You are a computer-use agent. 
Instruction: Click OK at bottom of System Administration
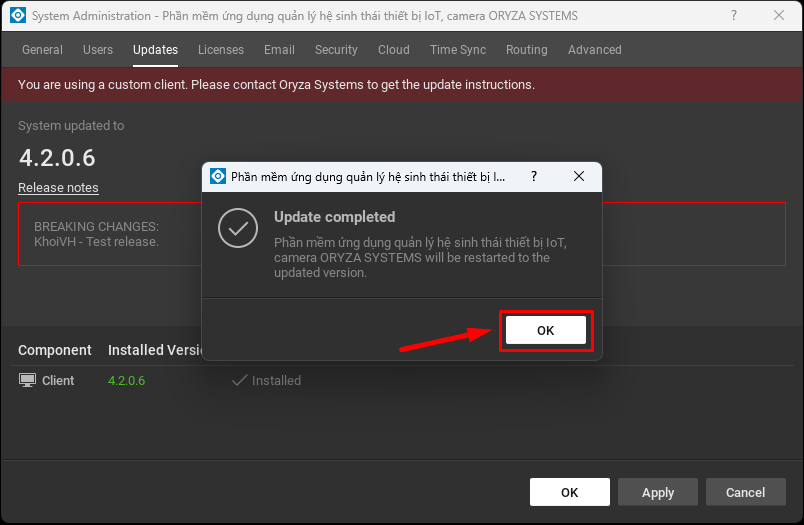(x=570, y=492)
